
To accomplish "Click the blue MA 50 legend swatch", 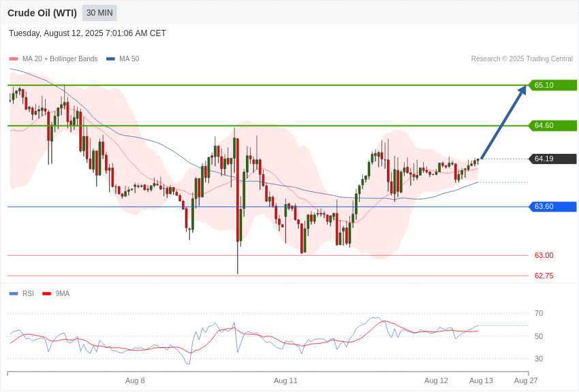I will pos(110,59).
